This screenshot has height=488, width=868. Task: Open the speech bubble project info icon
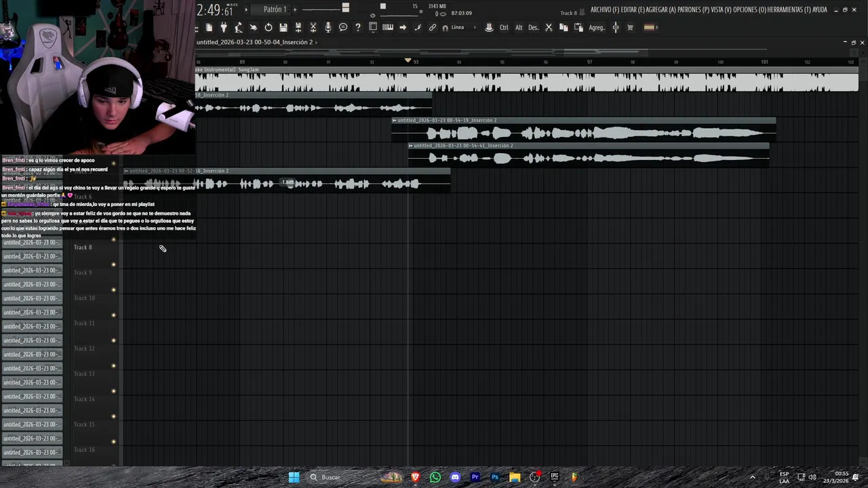343,28
